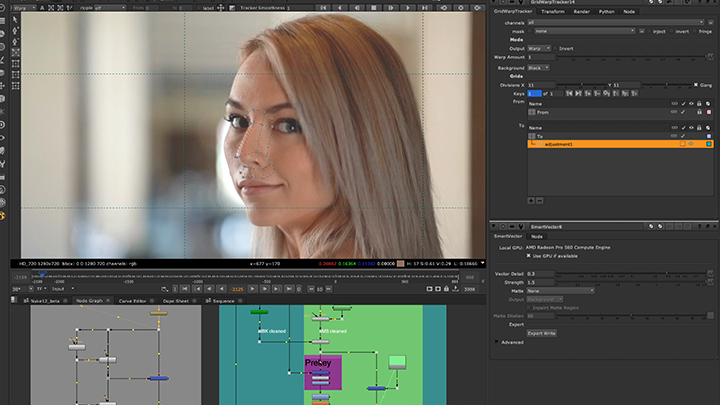
Task: Switch to the Transform tab
Action: point(553,12)
